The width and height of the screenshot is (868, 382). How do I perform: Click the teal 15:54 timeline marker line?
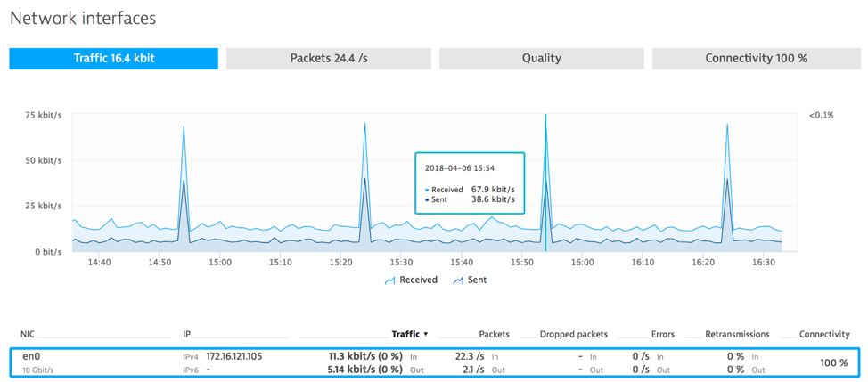click(545, 183)
